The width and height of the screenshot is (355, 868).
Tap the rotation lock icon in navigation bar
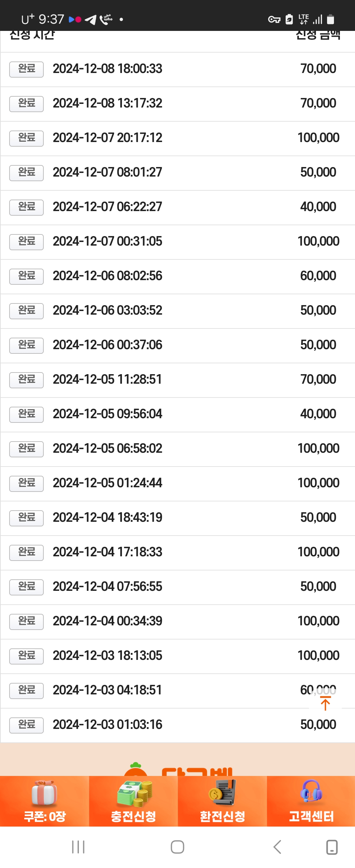332,847
